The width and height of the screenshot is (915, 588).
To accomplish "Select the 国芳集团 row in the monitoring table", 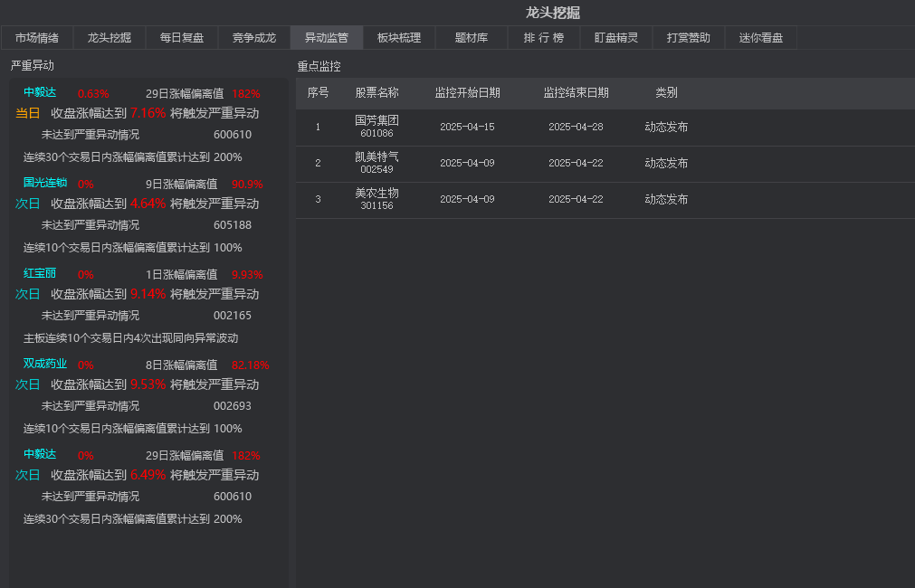I will coord(376,127).
